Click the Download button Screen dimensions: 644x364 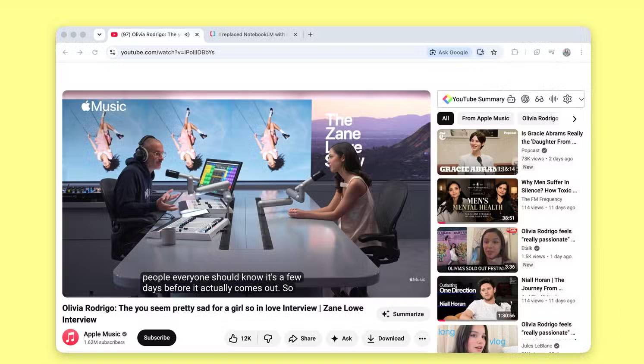coord(386,339)
